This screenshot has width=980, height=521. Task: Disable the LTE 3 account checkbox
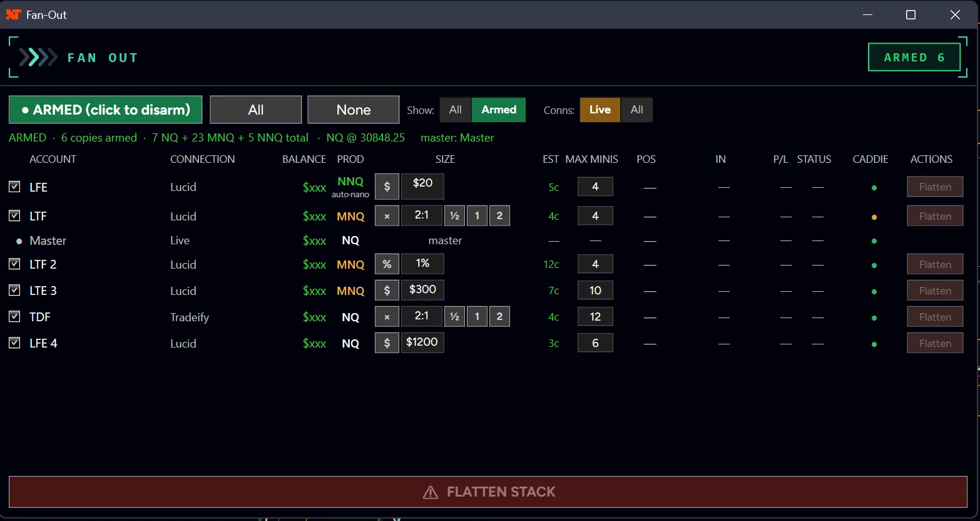click(x=14, y=290)
